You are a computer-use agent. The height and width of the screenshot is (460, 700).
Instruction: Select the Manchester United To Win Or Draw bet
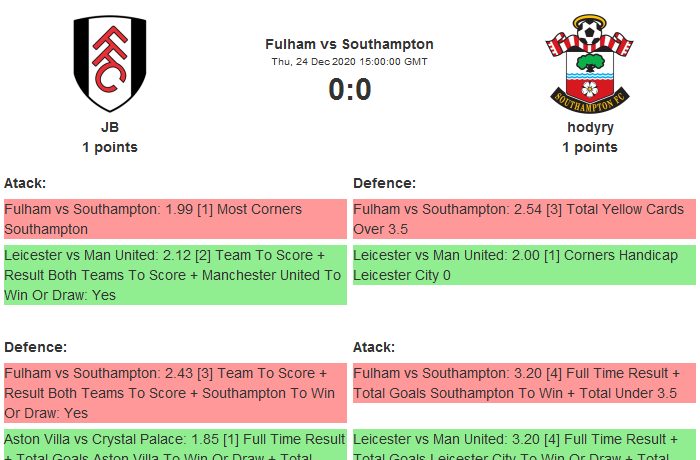tap(174, 275)
